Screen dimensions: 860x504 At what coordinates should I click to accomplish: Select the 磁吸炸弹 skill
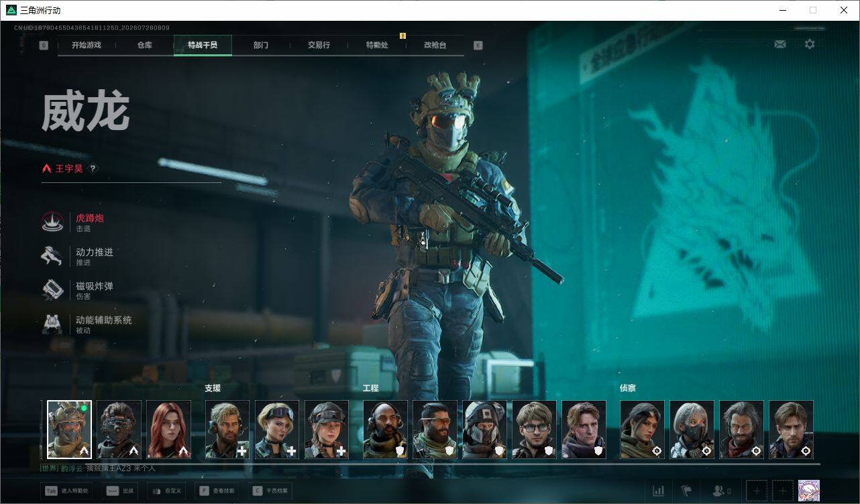coord(79,290)
